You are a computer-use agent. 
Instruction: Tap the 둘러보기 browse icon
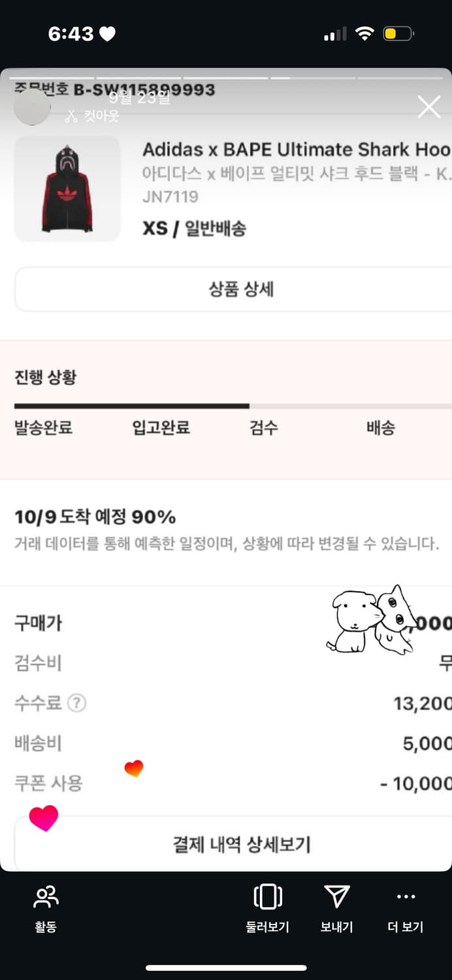pos(268,897)
